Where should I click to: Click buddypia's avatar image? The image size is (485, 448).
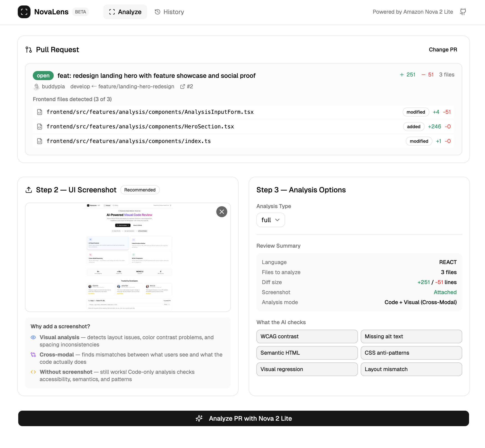tap(37, 87)
